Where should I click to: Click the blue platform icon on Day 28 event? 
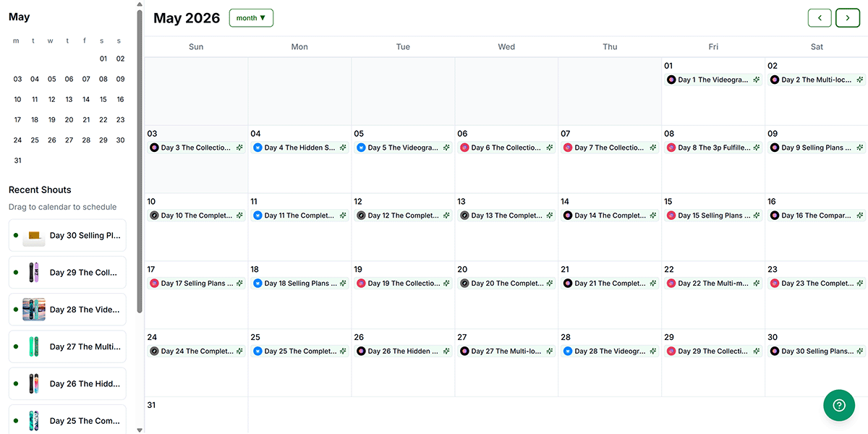point(568,352)
